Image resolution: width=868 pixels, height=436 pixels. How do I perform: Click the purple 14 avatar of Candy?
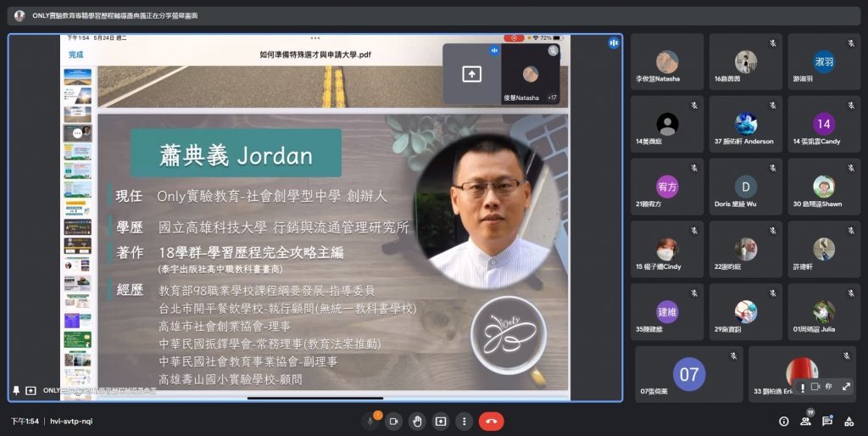pos(824,124)
